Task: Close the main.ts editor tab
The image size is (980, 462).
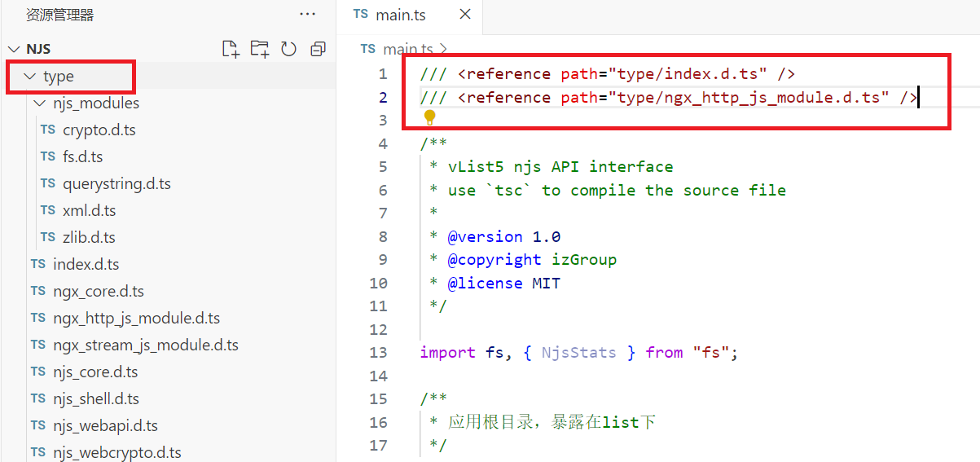Action: [465, 15]
